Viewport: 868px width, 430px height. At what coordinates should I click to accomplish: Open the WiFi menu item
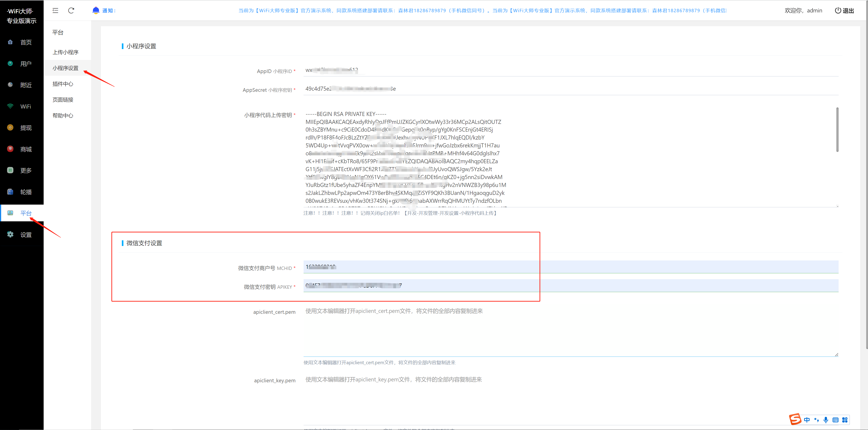(x=22, y=106)
